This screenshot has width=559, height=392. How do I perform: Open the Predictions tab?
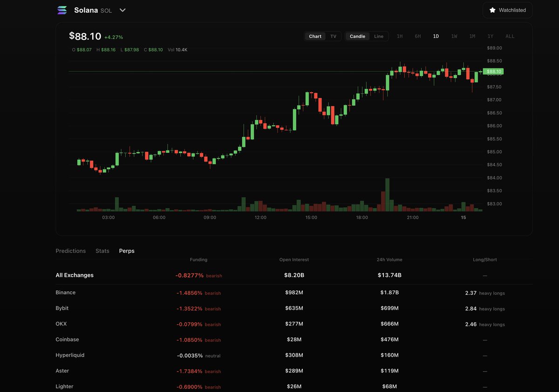click(71, 251)
